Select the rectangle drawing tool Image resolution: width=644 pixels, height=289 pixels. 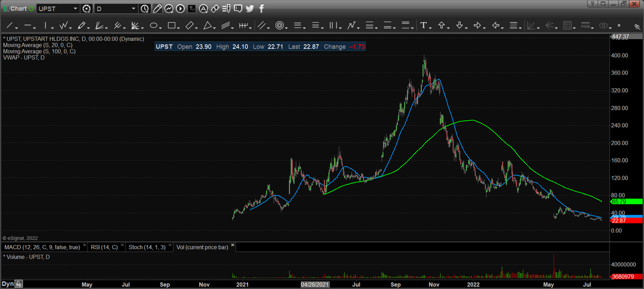click(171, 25)
